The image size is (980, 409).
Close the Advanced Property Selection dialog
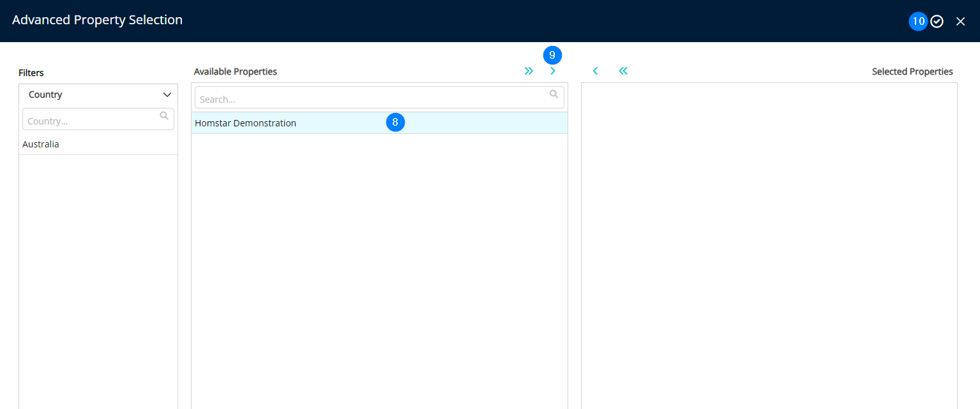960,21
